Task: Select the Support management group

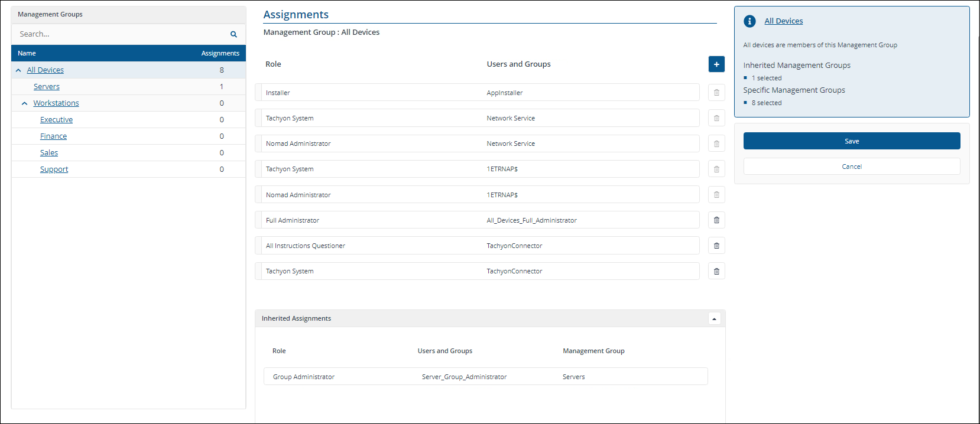Action: pyautogui.click(x=54, y=169)
